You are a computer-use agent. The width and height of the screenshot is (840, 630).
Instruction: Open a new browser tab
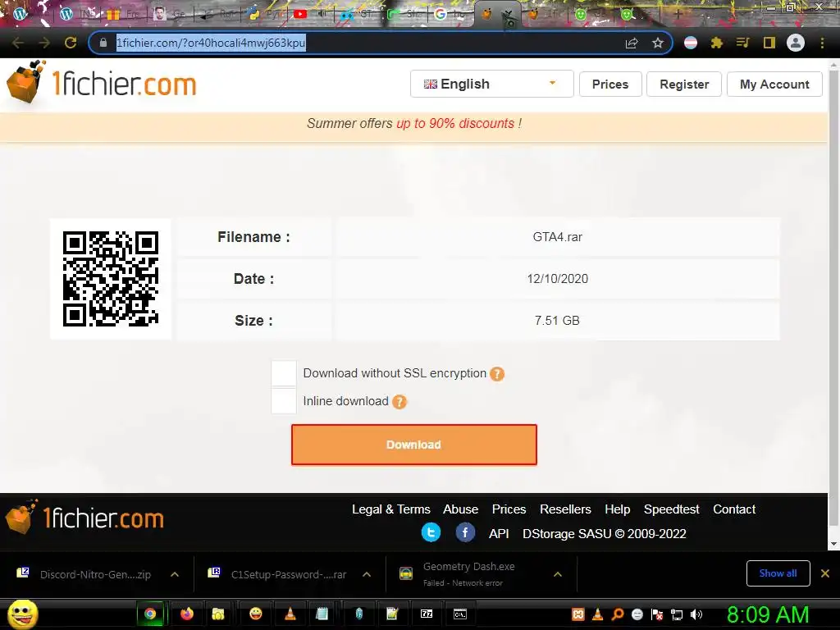678,14
